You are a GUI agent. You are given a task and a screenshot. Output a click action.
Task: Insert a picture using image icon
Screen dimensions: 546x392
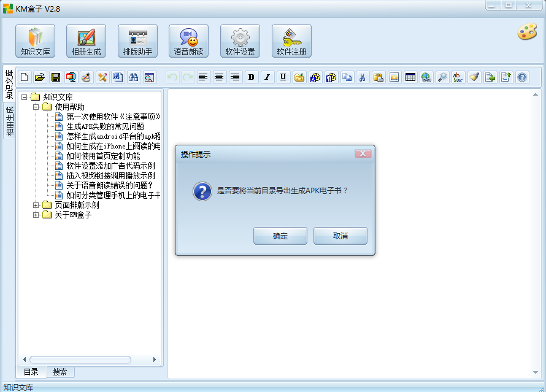pyautogui.click(x=394, y=77)
